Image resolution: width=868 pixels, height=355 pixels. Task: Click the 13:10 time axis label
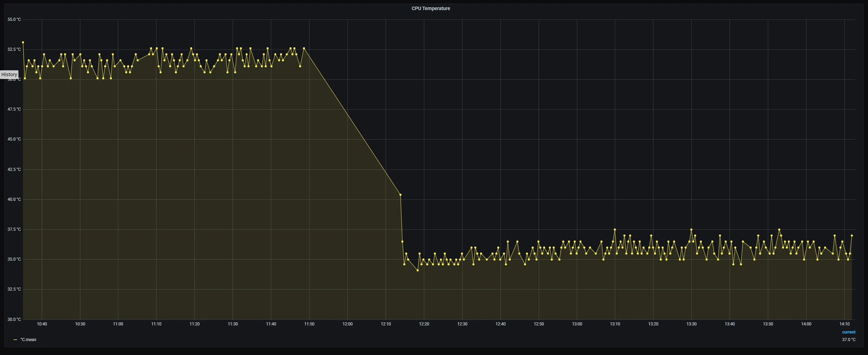[x=615, y=324]
